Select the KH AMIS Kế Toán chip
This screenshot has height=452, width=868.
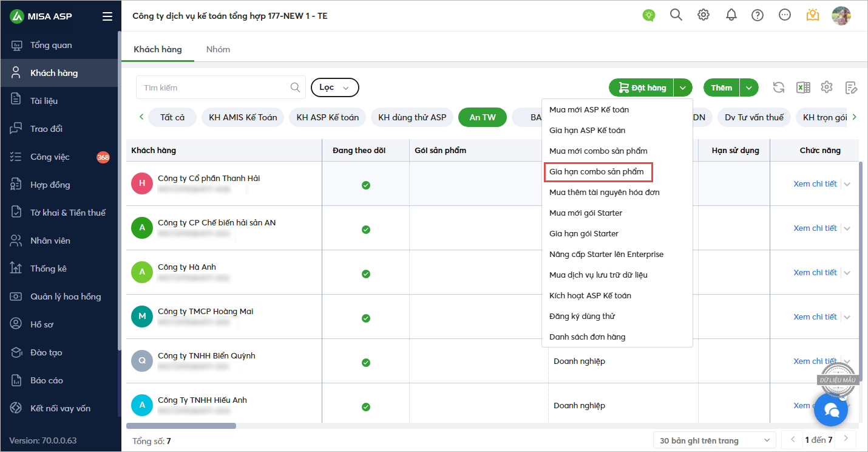(243, 117)
